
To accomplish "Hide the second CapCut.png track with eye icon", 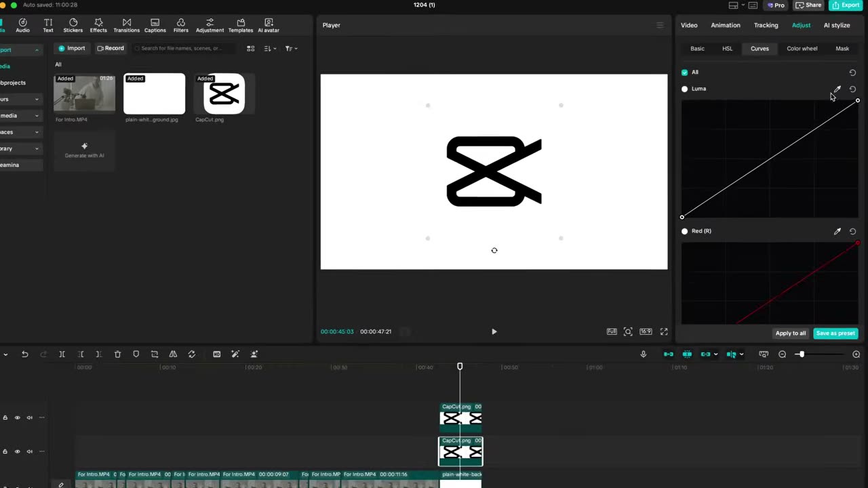I will pyautogui.click(x=18, y=451).
